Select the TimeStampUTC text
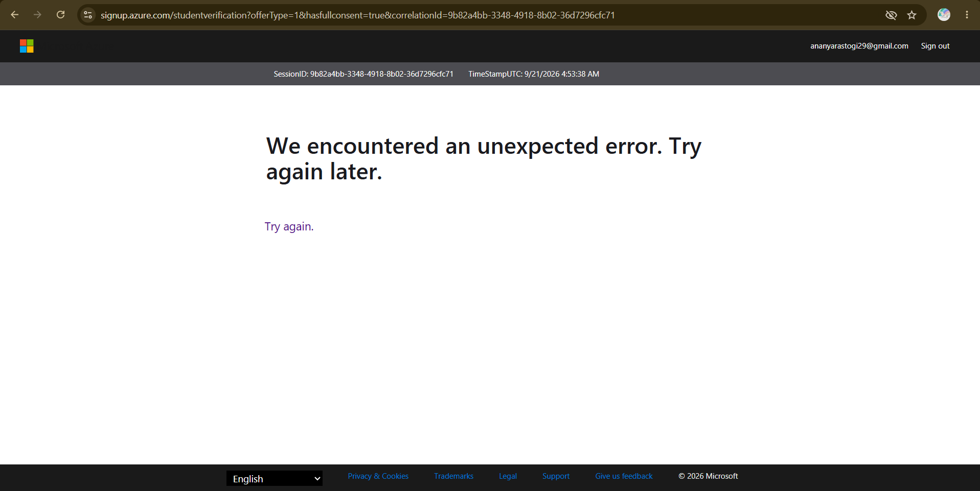This screenshot has width=980, height=491. pos(534,74)
